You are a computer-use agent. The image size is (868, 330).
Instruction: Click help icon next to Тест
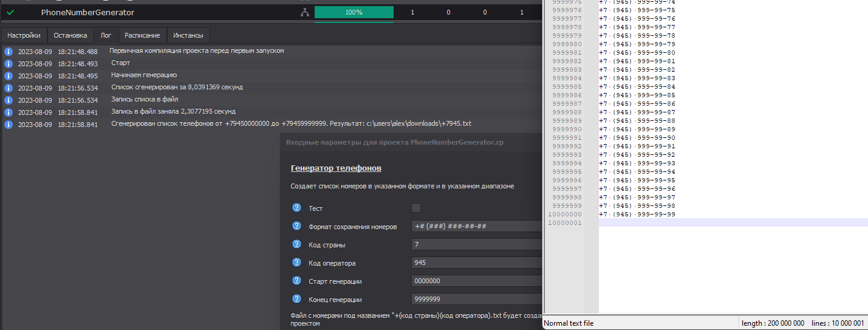[297, 208]
